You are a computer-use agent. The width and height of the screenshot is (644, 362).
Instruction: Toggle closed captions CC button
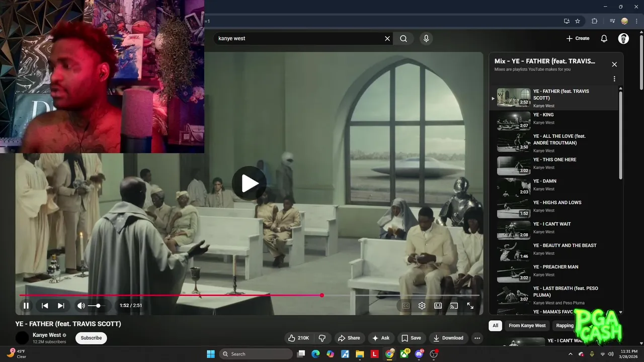[406, 306]
